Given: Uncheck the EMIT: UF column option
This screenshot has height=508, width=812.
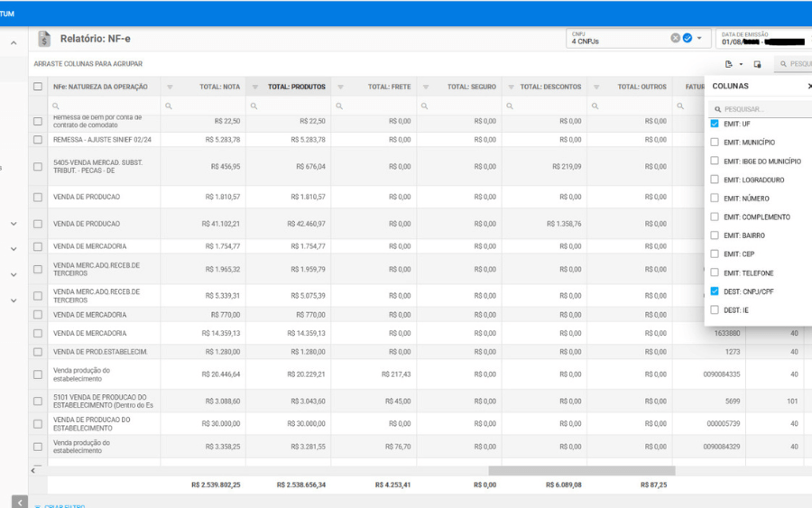Looking at the screenshot, I should point(715,124).
